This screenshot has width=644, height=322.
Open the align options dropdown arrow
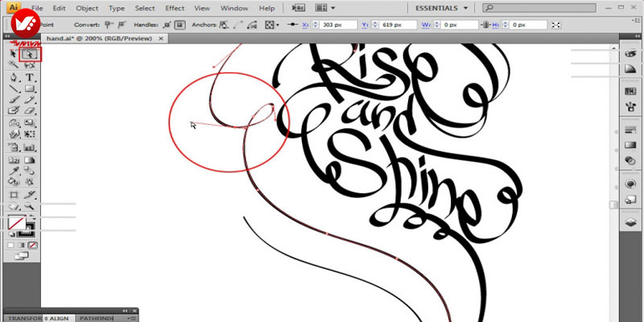pyautogui.click(x=278, y=26)
